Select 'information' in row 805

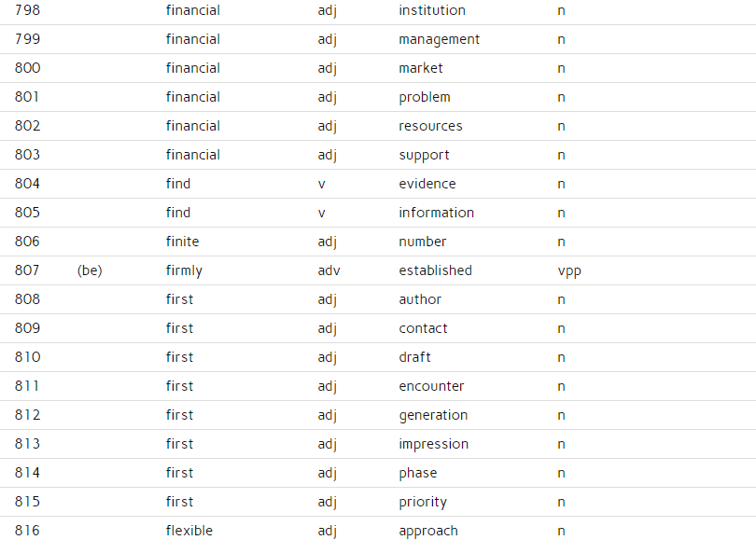(x=437, y=213)
